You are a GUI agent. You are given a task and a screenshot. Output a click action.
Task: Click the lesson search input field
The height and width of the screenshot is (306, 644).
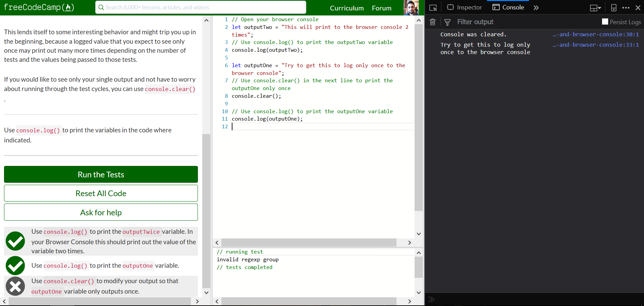[200, 7]
